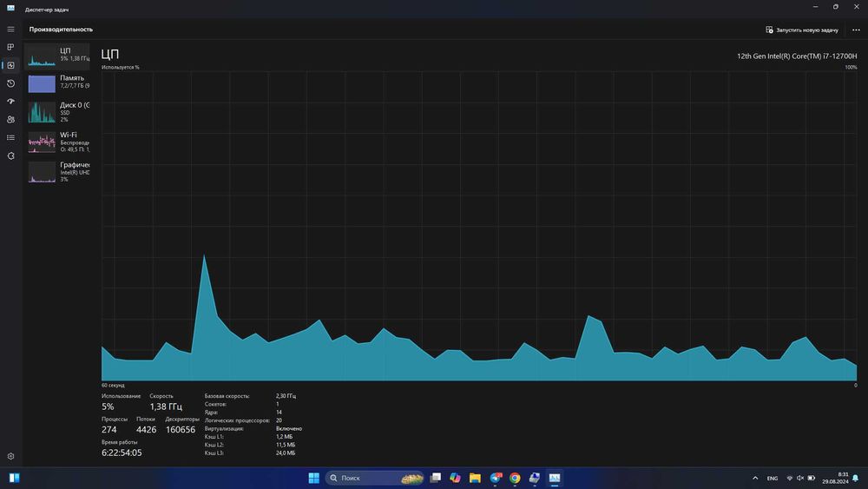
Task: Open the Startup apps page icon
Action: point(10,102)
